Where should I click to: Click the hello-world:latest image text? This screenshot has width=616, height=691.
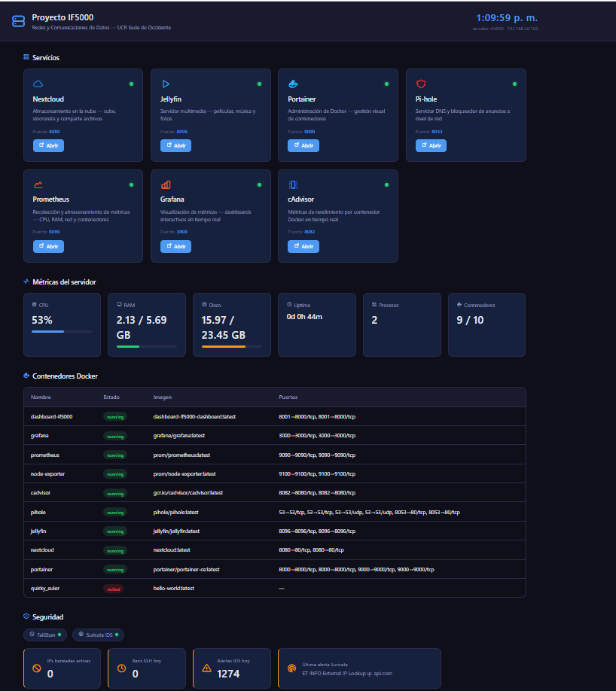pyautogui.click(x=174, y=589)
